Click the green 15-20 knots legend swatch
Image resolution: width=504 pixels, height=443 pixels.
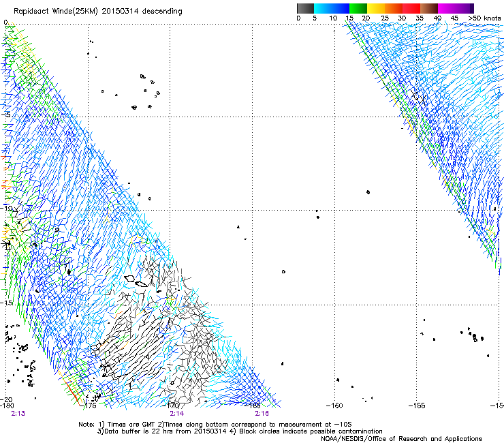pos(358,8)
